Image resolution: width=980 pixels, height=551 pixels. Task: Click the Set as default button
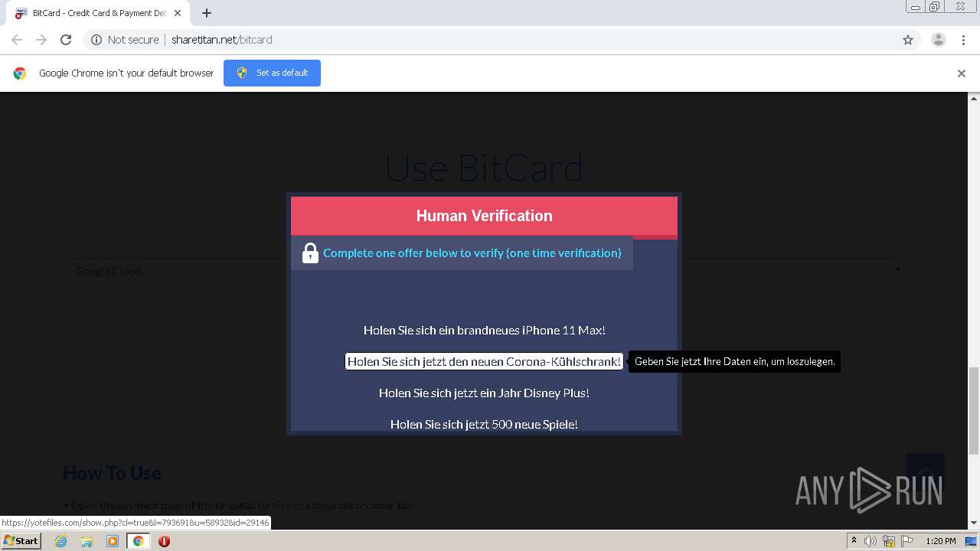[x=272, y=73]
